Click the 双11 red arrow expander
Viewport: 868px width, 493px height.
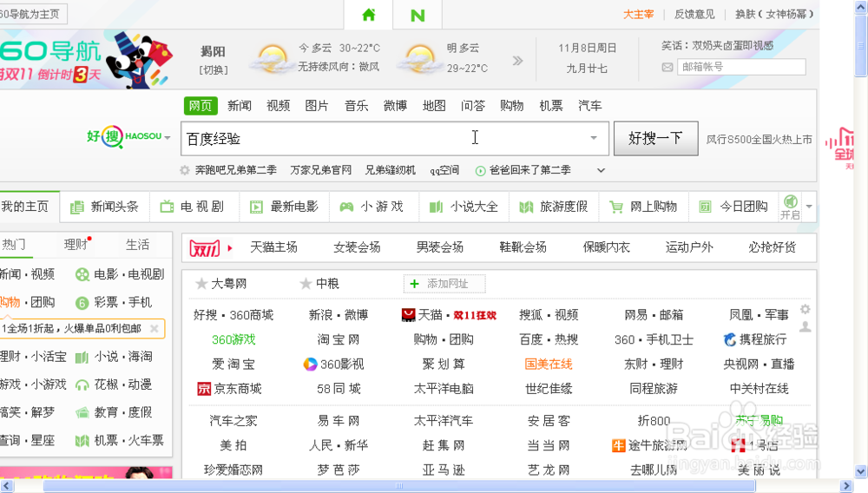pos(230,248)
